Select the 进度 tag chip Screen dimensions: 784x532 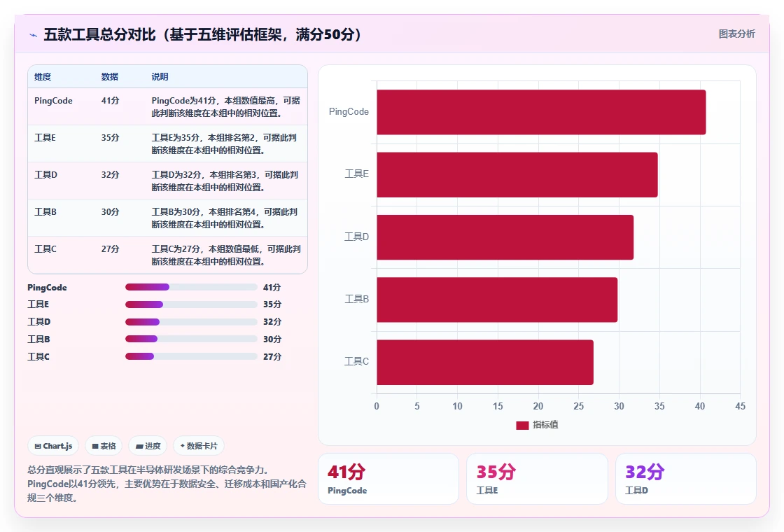tap(148, 446)
